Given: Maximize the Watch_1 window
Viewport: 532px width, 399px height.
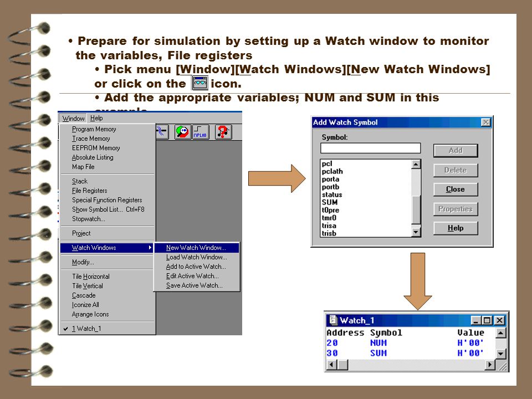Looking at the screenshot, I should (x=487, y=320).
